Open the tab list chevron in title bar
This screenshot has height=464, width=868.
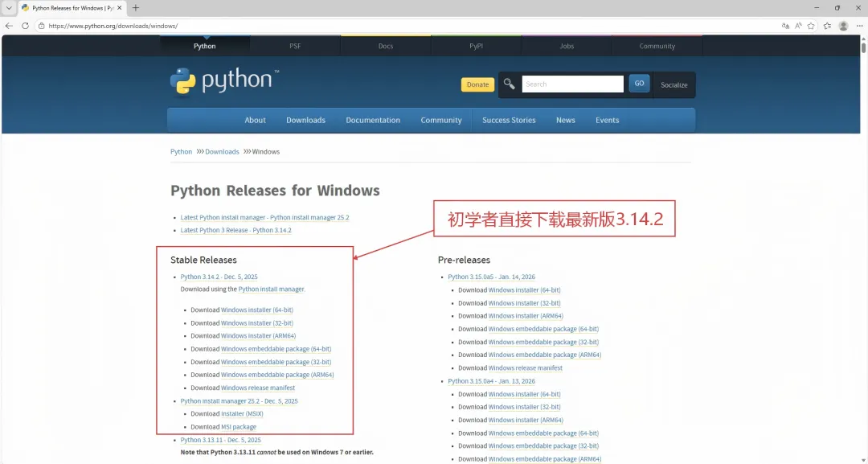9,8
